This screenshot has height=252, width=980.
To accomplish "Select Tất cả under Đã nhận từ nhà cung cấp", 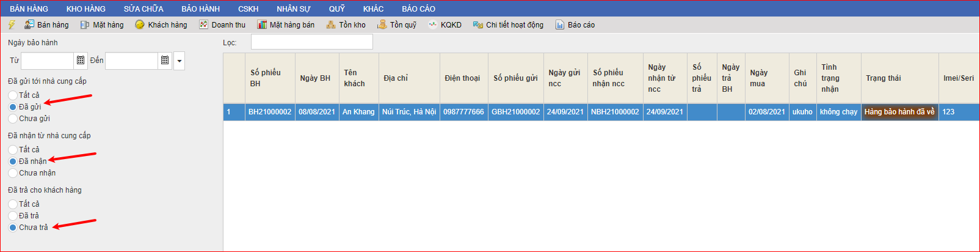I will [x=13, y=150].
